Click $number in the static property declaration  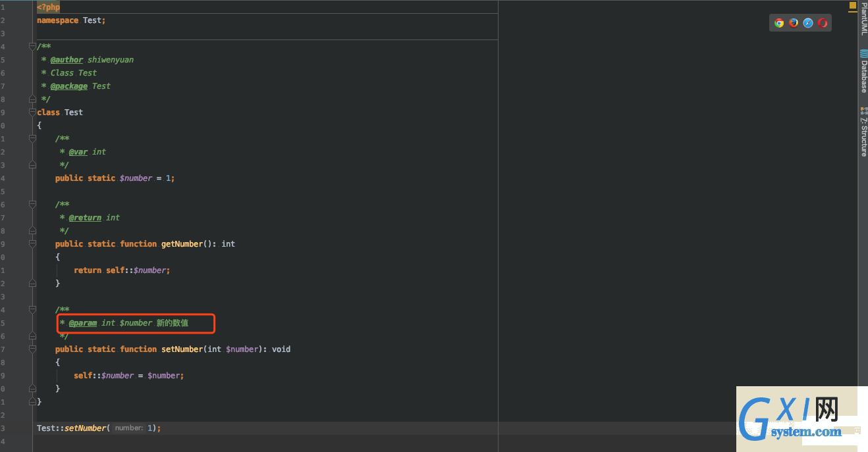[136, 178]
